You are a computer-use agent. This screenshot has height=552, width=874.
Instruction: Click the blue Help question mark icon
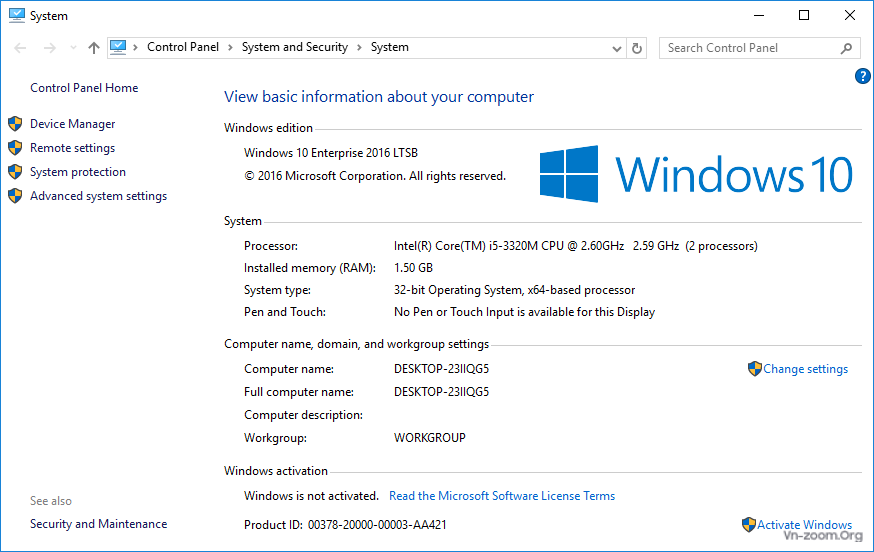(x=862, y=76)
